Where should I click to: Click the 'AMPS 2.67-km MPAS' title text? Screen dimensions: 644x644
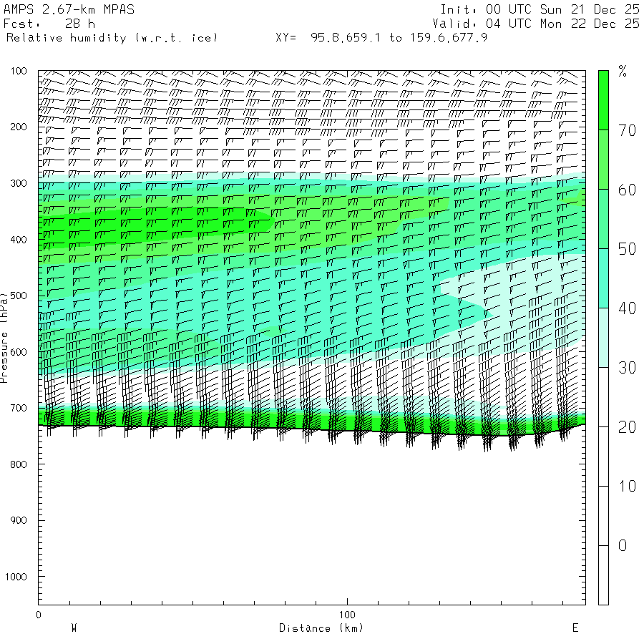point(69,9)
